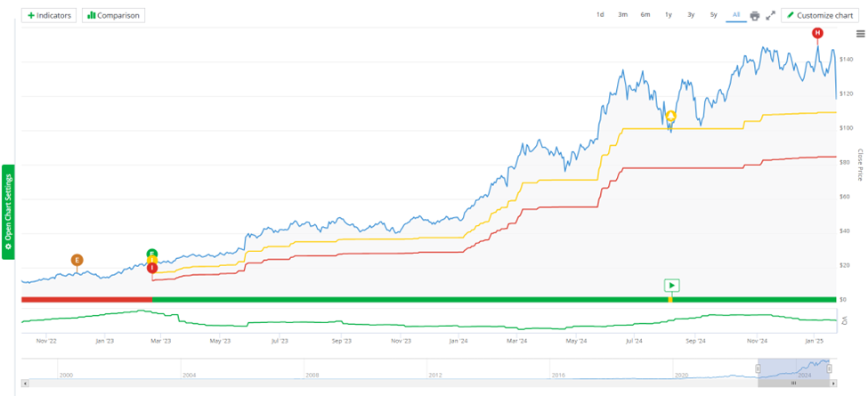Click the orange E event marker
This screenshot has height=396, width=868.
click(77, 260)
